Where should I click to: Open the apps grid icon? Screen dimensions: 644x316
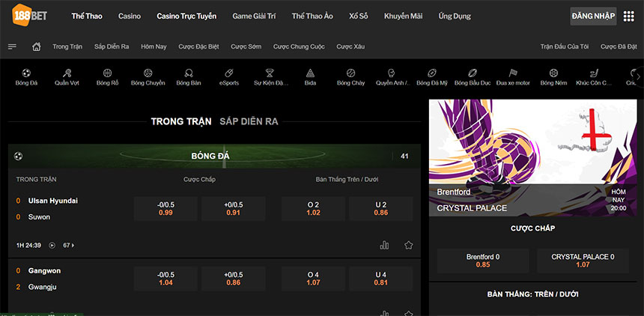[x=628, y=16]
